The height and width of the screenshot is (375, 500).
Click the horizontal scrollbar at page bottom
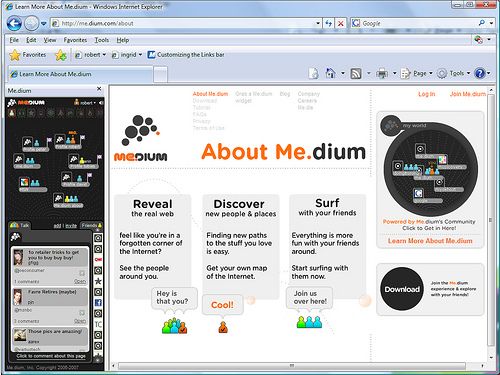[x=292, y=366]
